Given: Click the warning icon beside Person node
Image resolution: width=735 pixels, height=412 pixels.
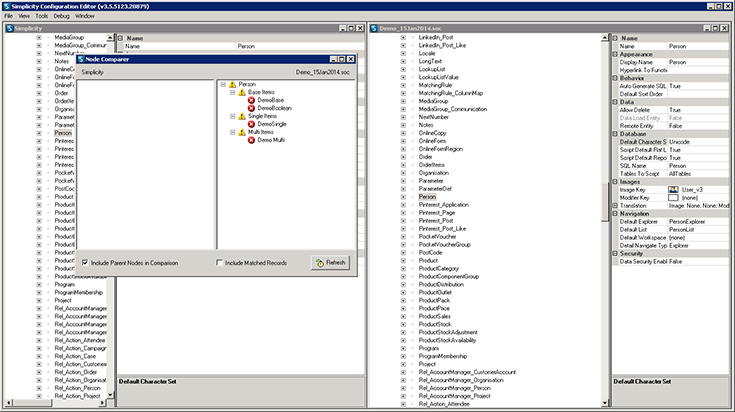Looking at the screenshot, I should 232,84.
